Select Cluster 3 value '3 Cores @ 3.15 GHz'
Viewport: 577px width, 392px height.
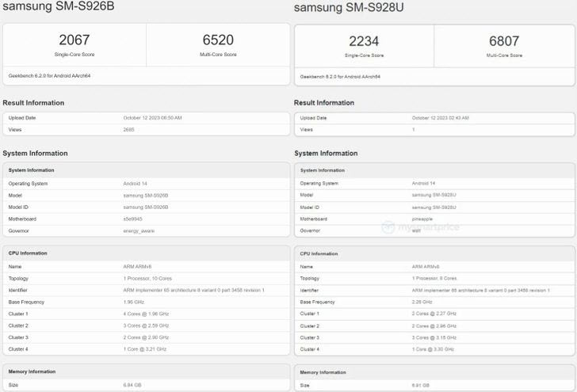(434, 337)
